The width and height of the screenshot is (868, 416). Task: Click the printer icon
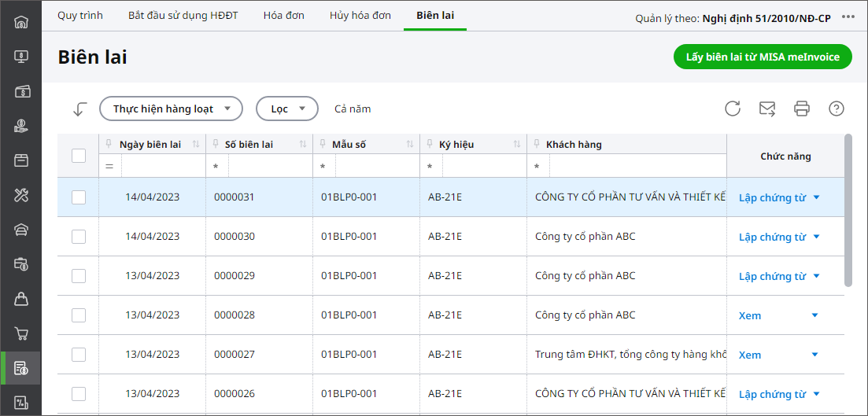[x=802, y=109]
